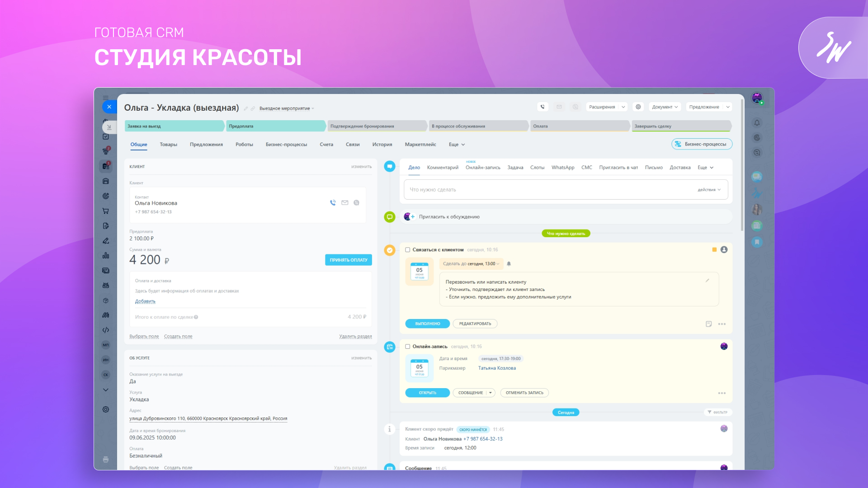This screenshot has width=868, height=488.
Task: Check the Онлайн-запись checkbox
Action: click(x=407, y=347)
